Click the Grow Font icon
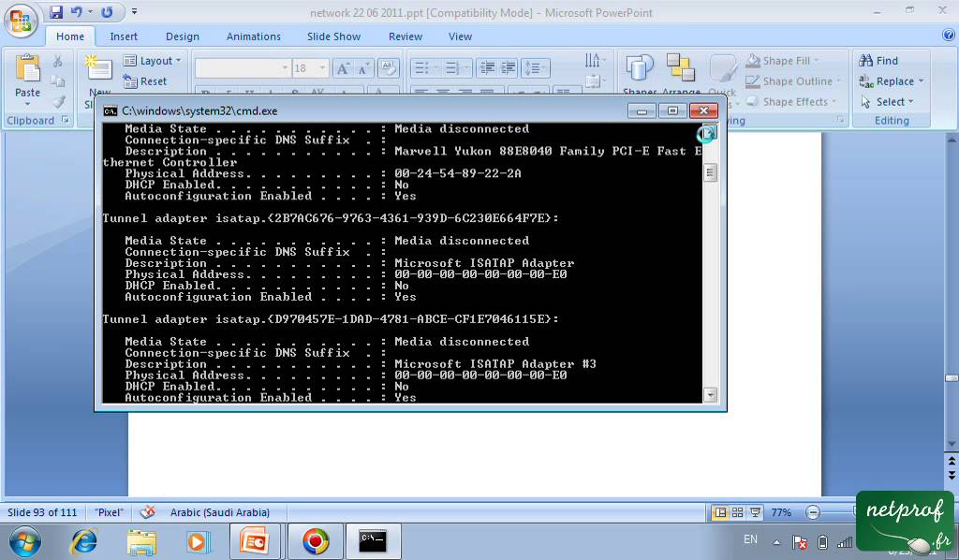959x560 pixels. [x=343, y=67]
